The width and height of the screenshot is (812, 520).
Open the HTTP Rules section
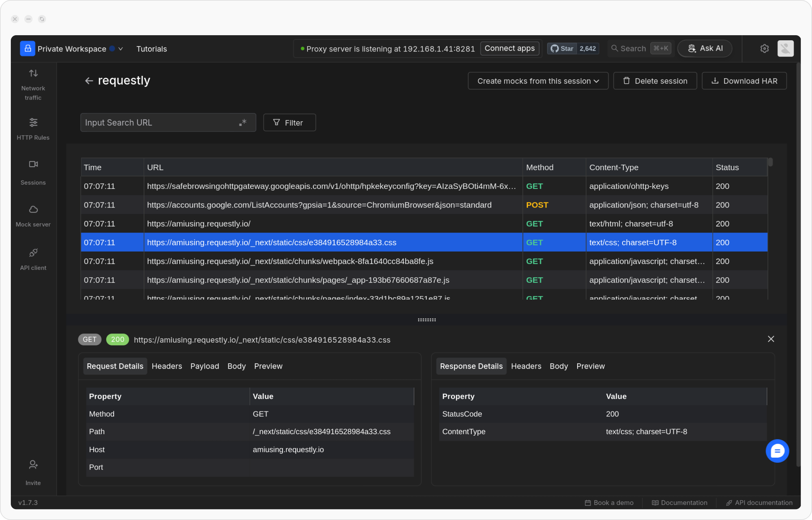tap(33, 129)
